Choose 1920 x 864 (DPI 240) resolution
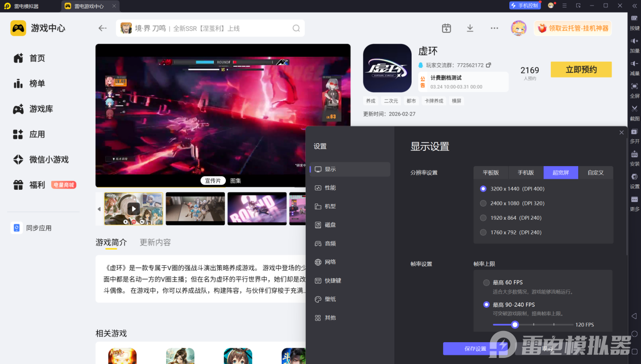The image size is (641, 364). pos(484,218)
